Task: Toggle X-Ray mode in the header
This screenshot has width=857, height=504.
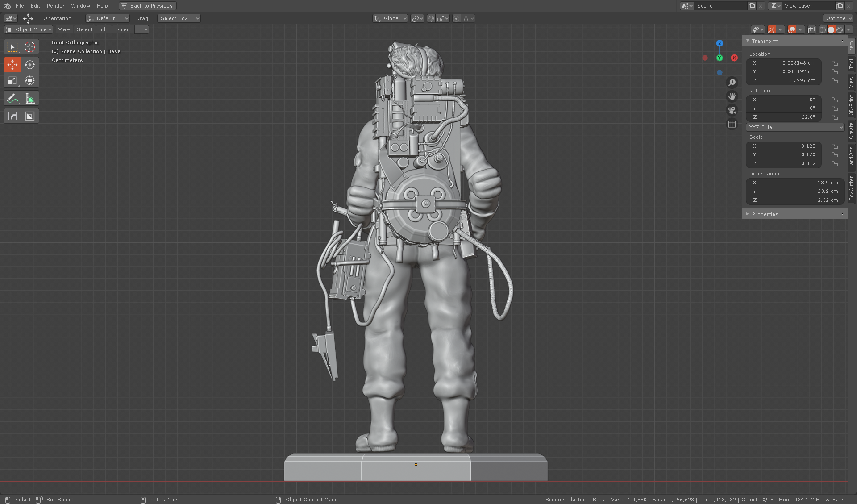Action: click(x=811, y=29)
